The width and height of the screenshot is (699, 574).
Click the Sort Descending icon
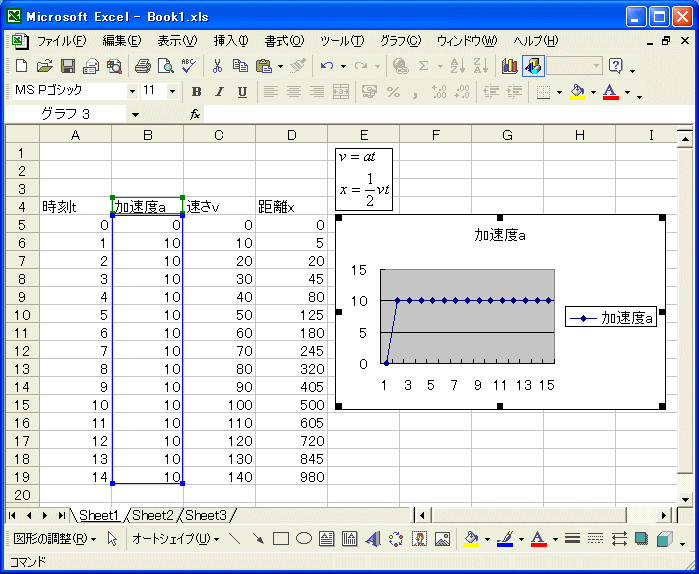(481, 66)
